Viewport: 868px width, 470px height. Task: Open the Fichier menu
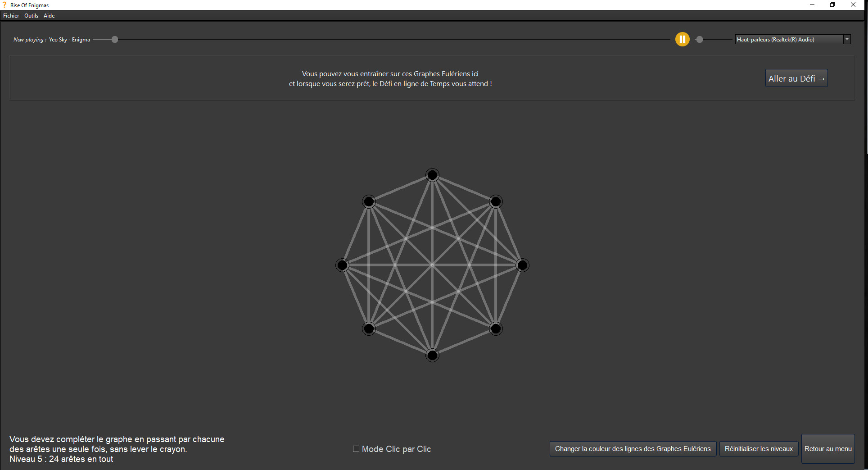pos(11,15)
